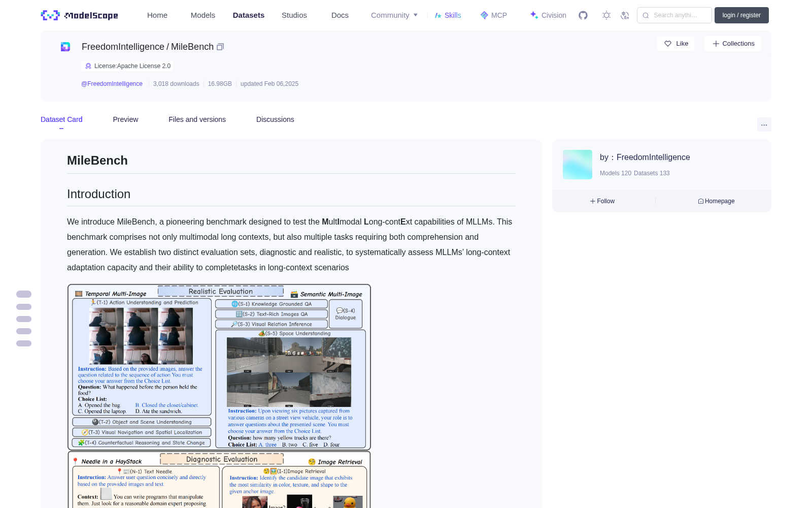Follow the FreedomIntelligence organization
This screenshot has height=508, width=812.
point(602,201)
